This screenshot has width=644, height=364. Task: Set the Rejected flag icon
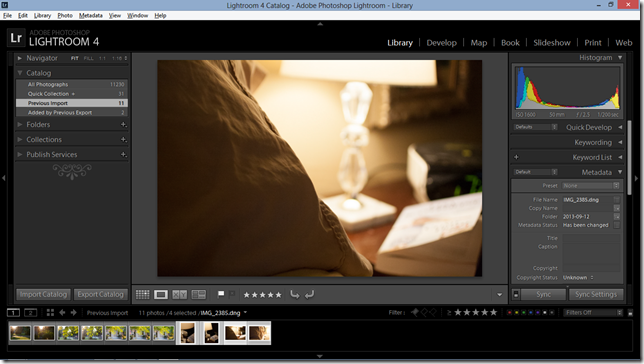[x=232, y=294]
